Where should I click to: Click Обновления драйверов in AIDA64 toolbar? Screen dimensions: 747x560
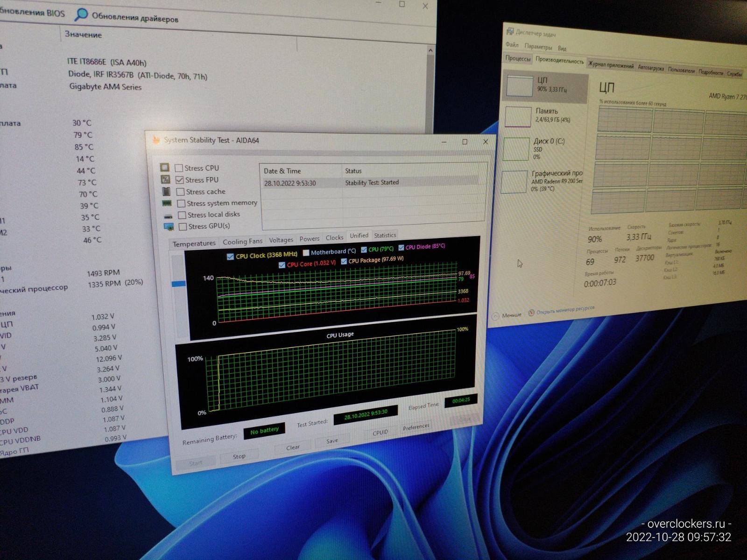click(134, 18)
